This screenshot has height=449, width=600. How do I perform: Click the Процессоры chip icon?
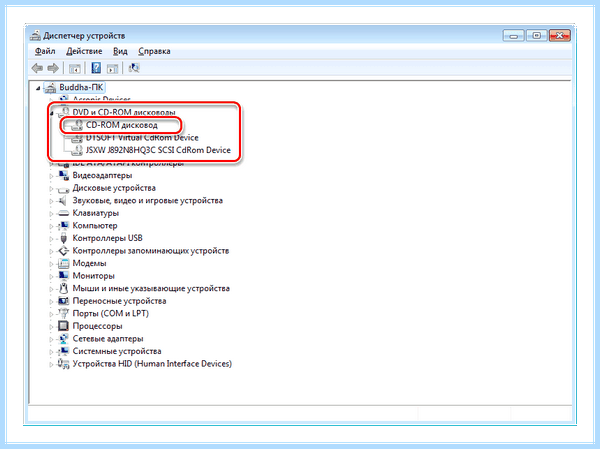[63, 326]
